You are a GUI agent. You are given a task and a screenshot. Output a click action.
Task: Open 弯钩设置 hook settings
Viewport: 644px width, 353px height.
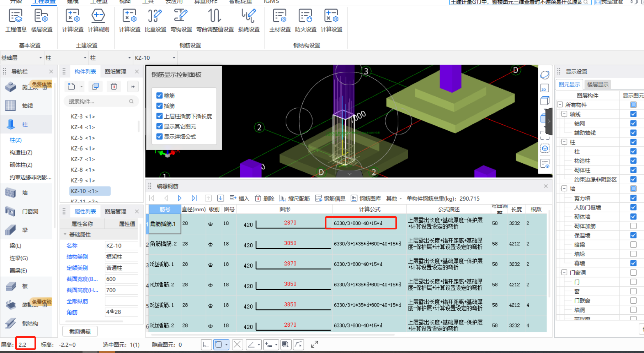(x=181, y=21)
